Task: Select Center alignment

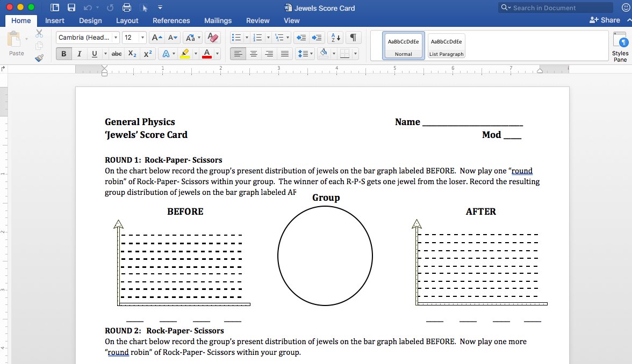Action: coord(254,54)
